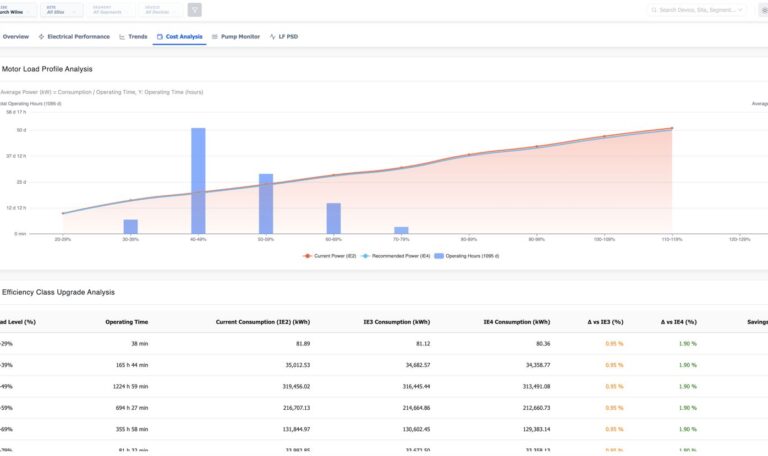Click IE3 Consumption (kWh) column header
This screenshot has height=456, width=768.
pyautogui.click(x=397, y=322)
